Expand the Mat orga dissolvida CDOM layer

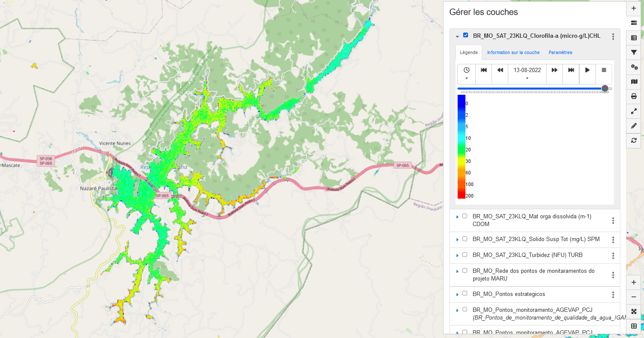coord(457,217)
